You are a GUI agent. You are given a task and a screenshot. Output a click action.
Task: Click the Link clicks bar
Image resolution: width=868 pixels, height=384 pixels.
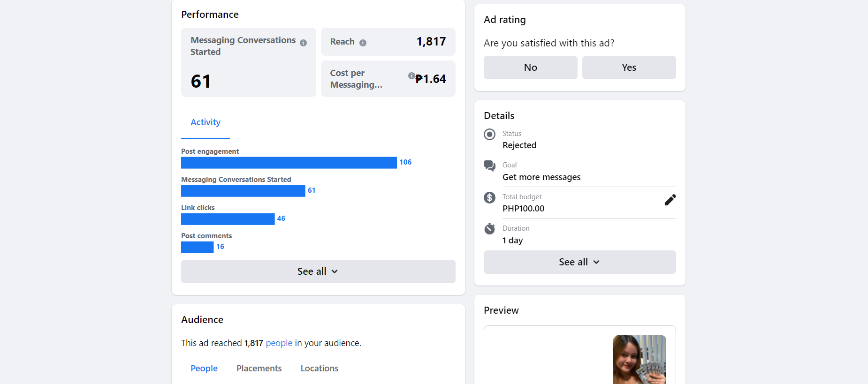[x=228, y=219]
